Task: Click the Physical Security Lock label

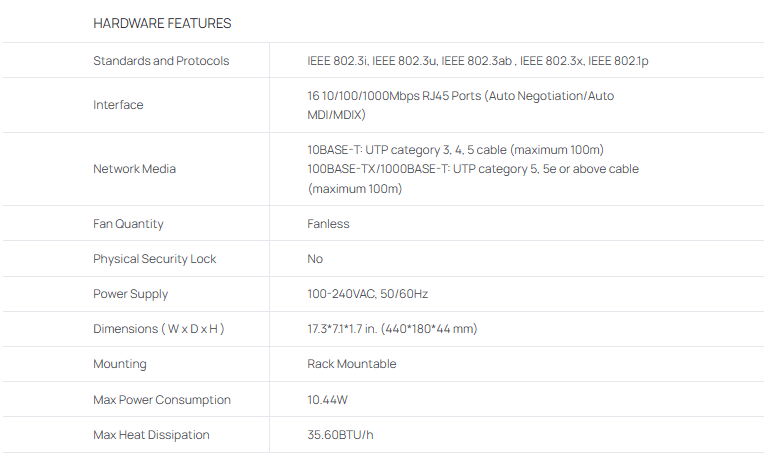Action: (154, 259)
